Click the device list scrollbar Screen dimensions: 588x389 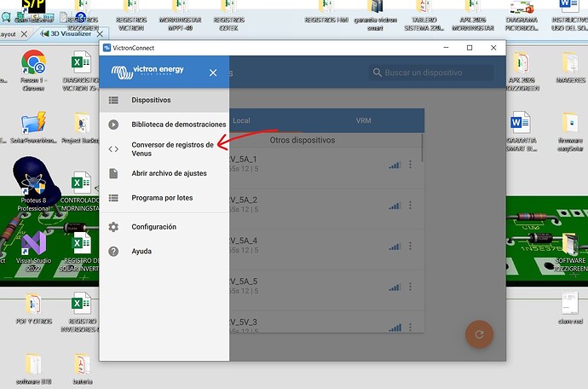click(x=422, y=148)
